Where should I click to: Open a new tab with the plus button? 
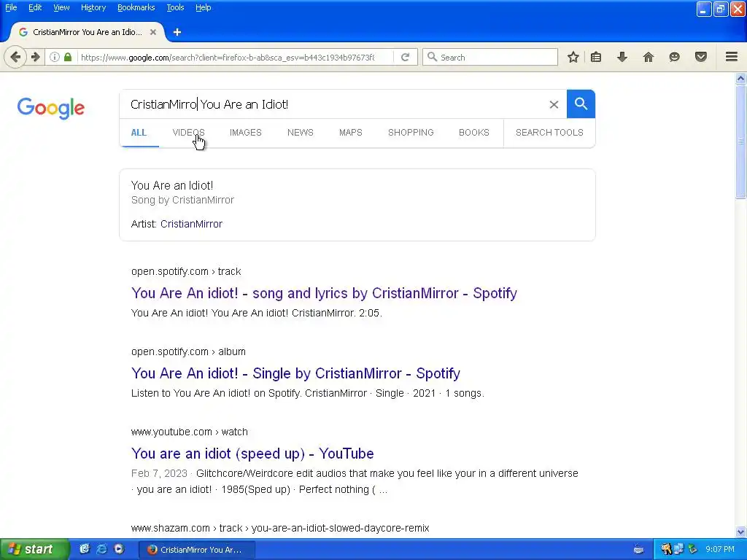[177, 32]
